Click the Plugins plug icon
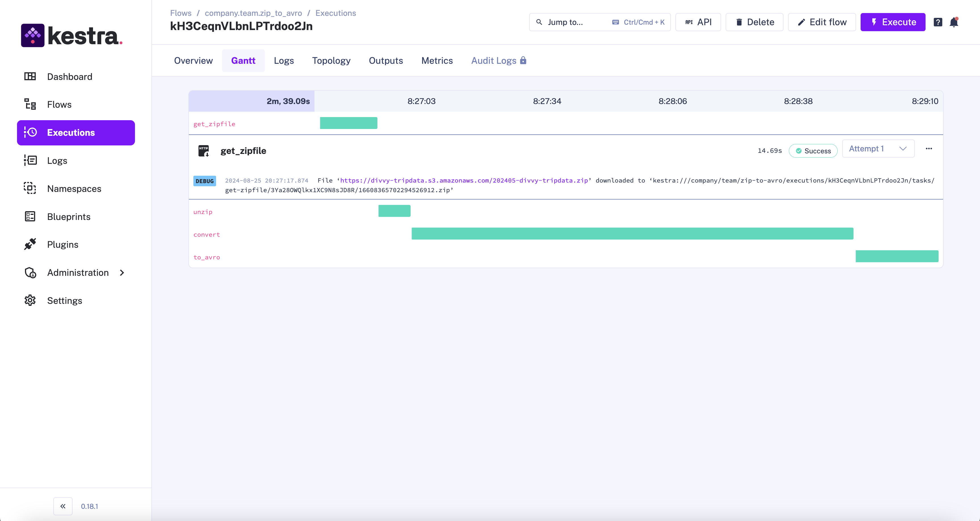Screen dimensions: 980x521 tap(30, 244)
